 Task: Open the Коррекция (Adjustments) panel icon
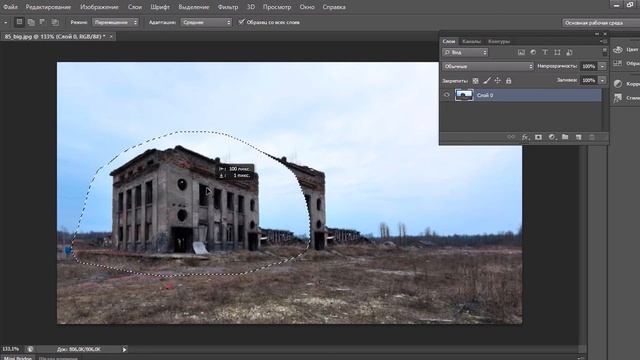(x=618, y=84)
